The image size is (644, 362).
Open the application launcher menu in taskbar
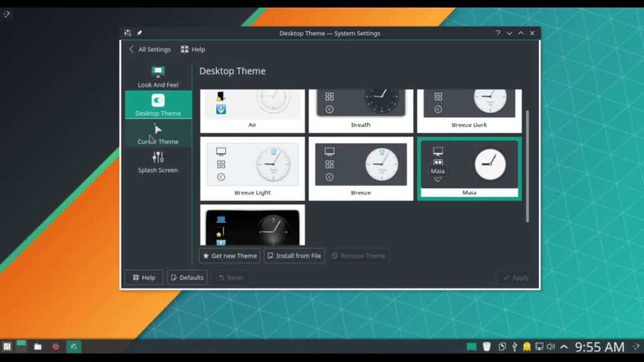point(7,347)
